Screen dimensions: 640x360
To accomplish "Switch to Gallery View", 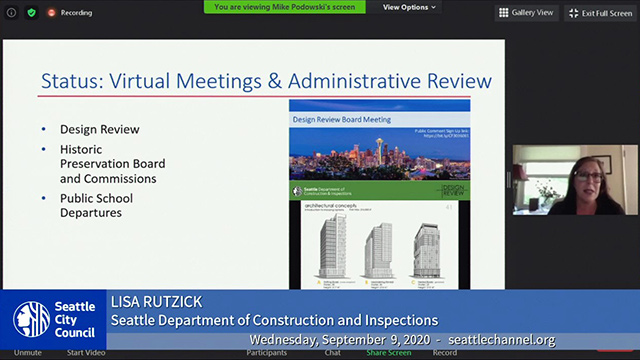I will tap(526, 13).
